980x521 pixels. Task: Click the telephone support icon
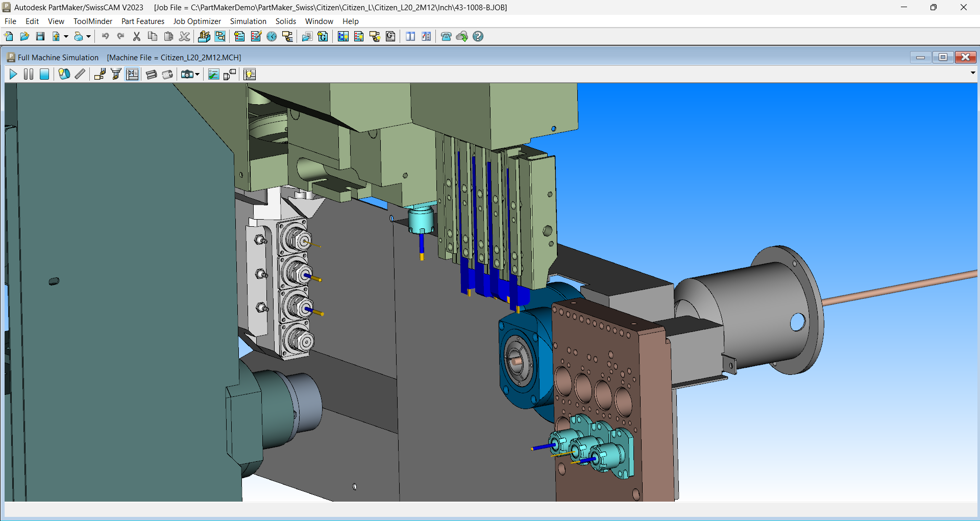(x=446, y=36)
